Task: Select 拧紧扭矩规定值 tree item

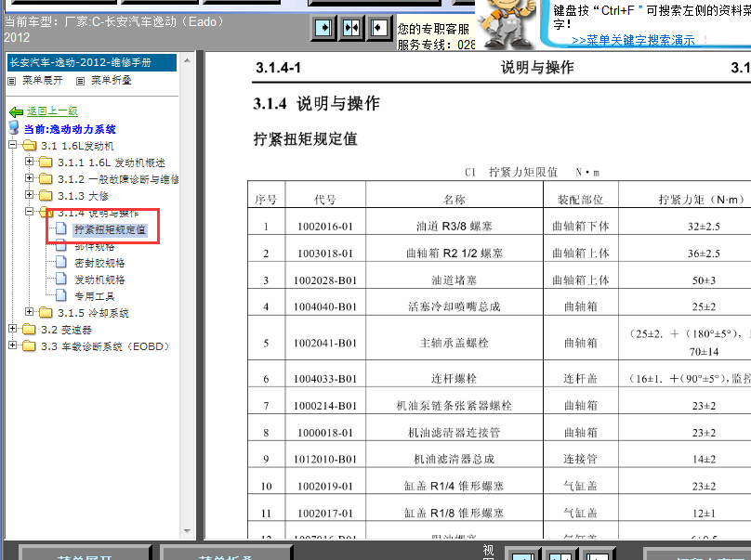Action: pos(111,229)
